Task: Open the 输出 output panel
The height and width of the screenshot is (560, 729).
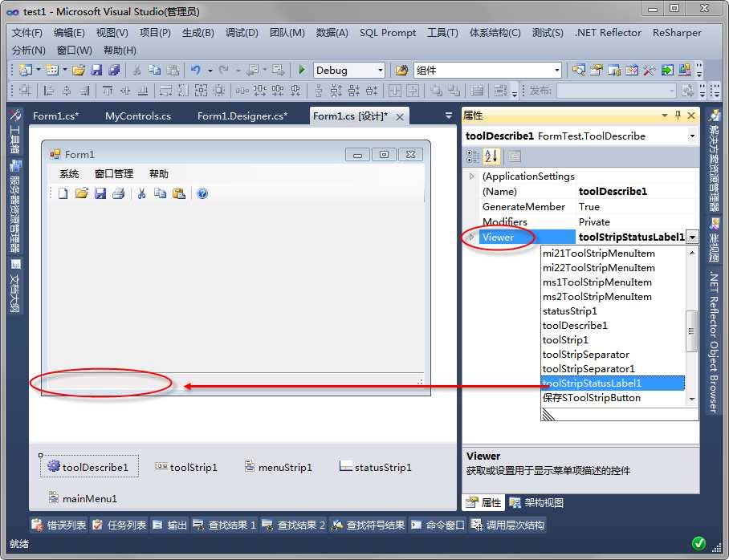Action: click(x=169, y=526)
